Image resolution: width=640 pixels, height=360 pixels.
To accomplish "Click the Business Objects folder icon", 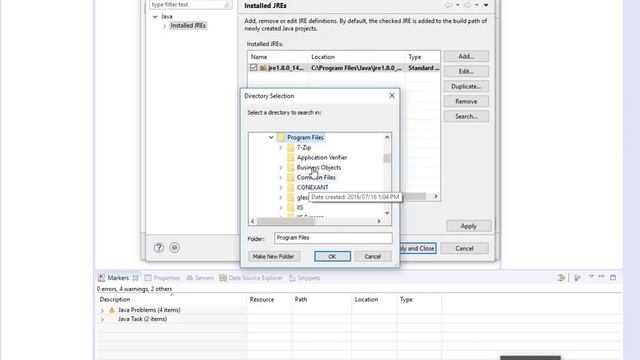I will [x=290, y=167].
